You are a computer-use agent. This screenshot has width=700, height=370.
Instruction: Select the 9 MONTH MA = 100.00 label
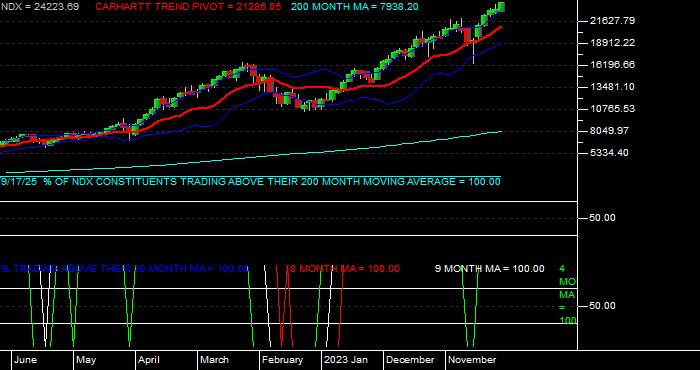click(x=490, y=269)
